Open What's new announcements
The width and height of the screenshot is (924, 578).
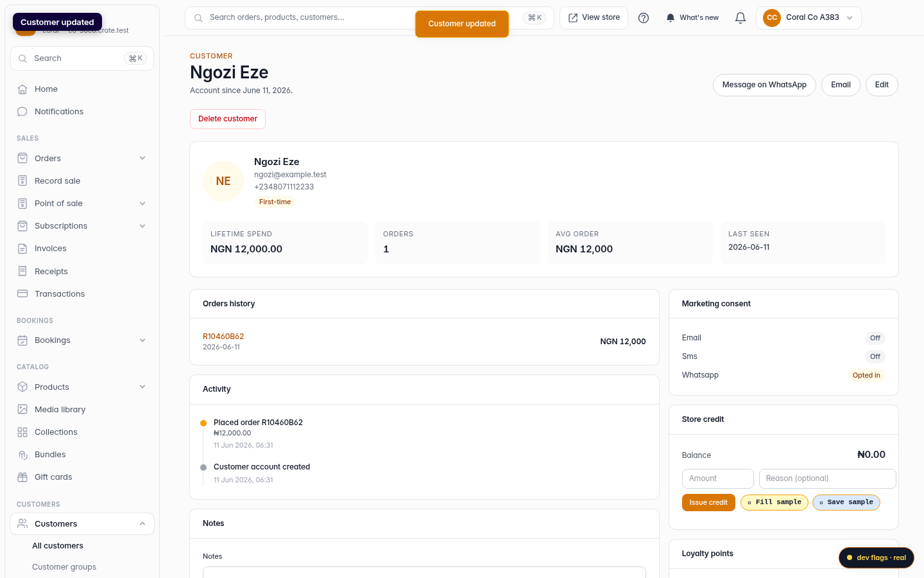point(692,18)
